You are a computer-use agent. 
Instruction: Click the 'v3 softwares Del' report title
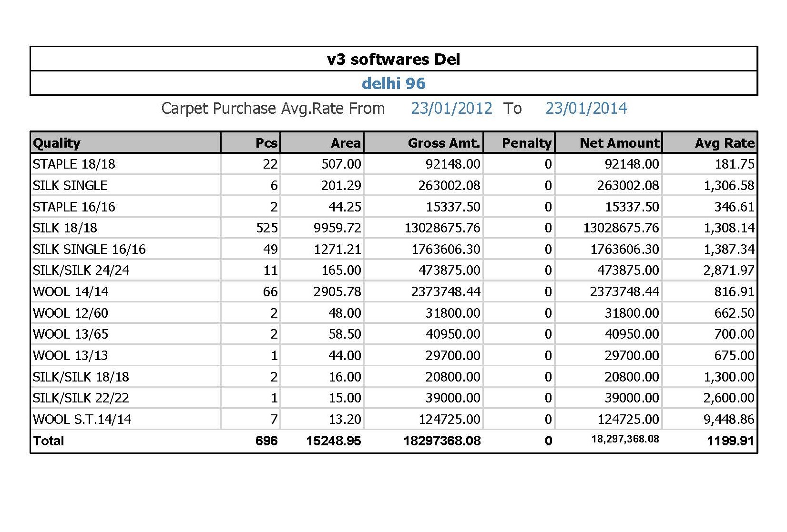click(x=393, y=59)
